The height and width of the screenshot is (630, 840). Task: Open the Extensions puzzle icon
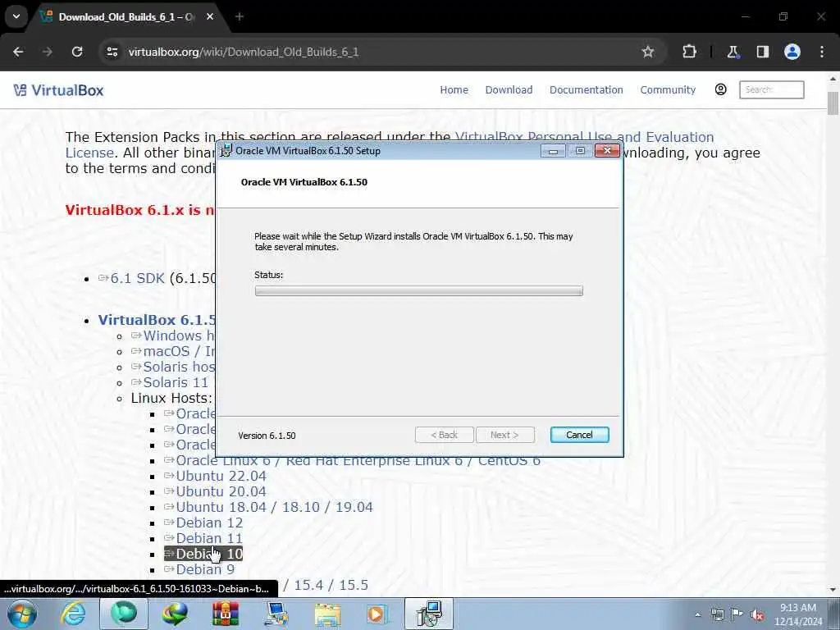coord(689,52)
